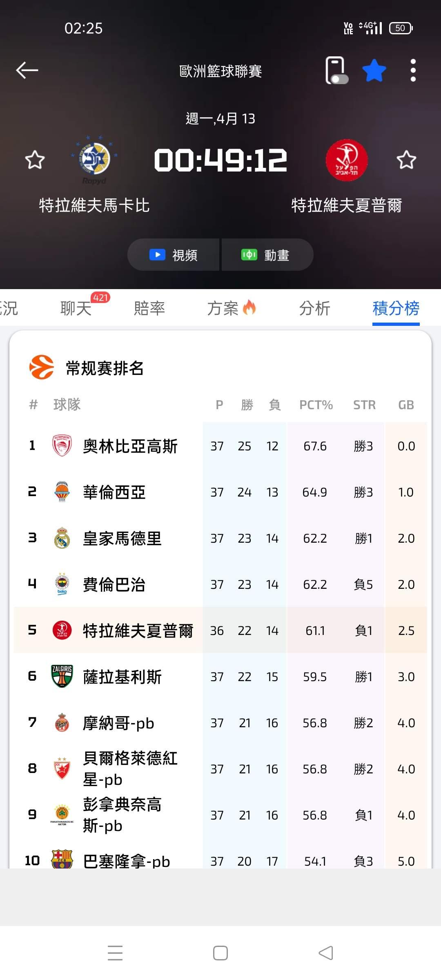Switch to the 聊天 chat tab
Image resolution: width=441 pixels, height=980 pixels.
(x=76, y=308)
